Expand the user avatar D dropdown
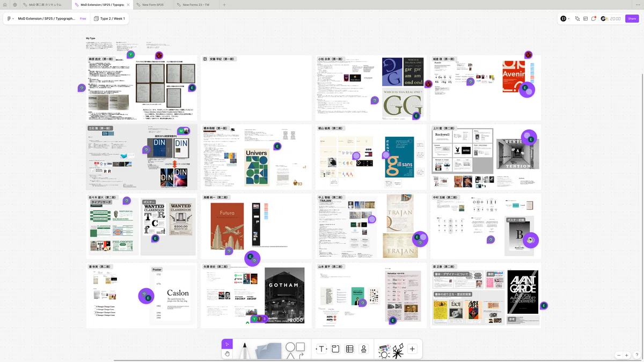 pyautogui.click(x=565, y=18)
